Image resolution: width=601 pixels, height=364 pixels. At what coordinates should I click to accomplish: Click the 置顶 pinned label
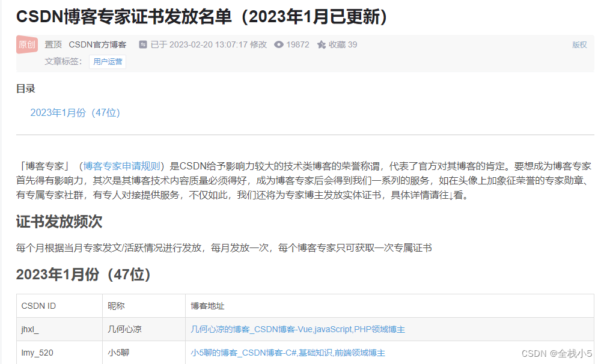tap(53, 44)
